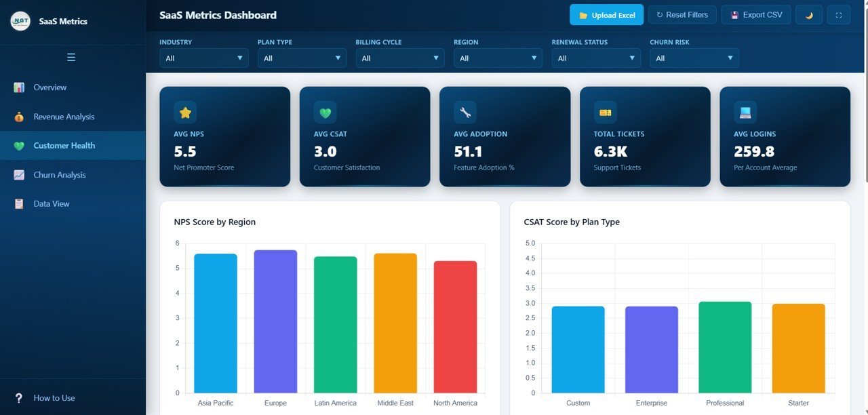This screenshot has width=868, height=415.
Task: Switch to the Data View section
Action: 51,203
